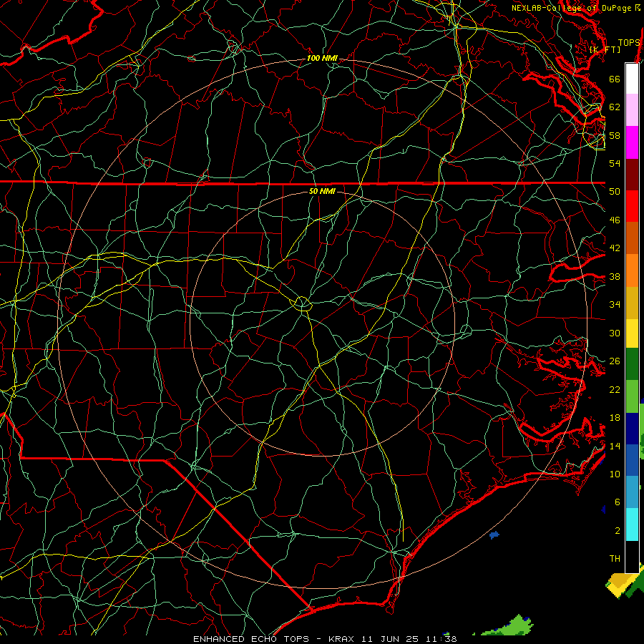
Task: Click the '42' legend value
Action: pos(615,248)
